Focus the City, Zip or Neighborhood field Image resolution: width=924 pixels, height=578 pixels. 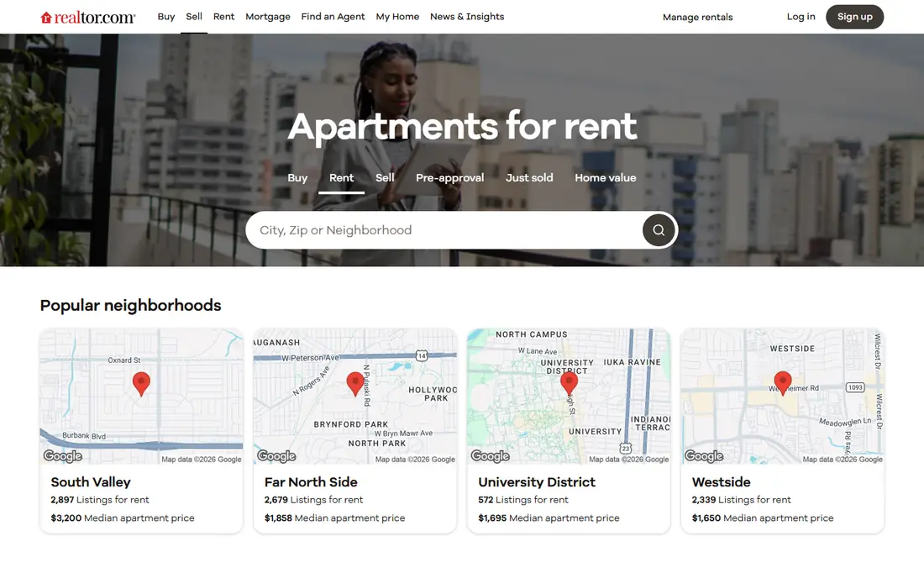click(x=444, y=230)
